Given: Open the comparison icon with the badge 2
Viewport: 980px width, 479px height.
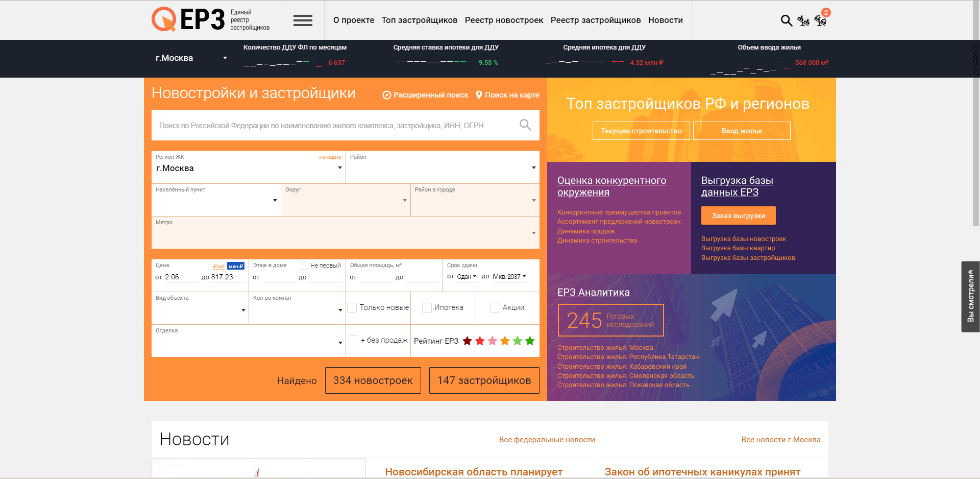Looking at the screenshot, I should pos(821,20).
